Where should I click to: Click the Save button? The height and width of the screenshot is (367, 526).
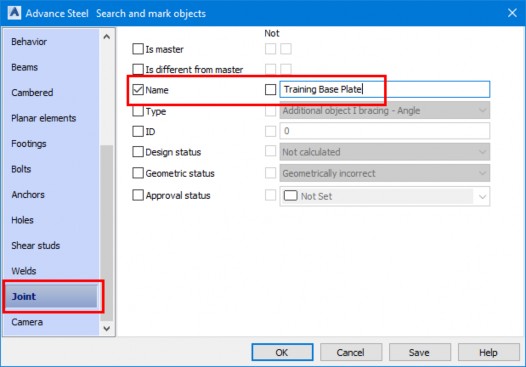pyautogui.click(x=420, y=352)
